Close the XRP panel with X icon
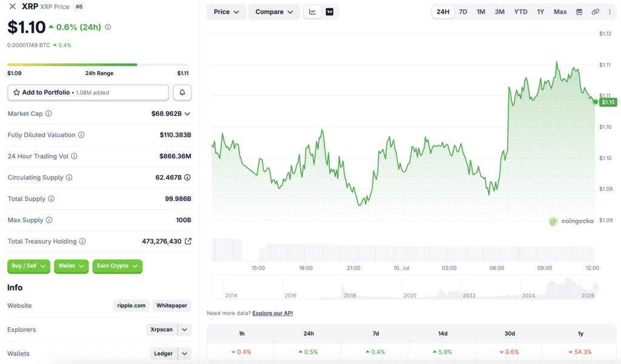621x364 pixels. pos(13,6)
